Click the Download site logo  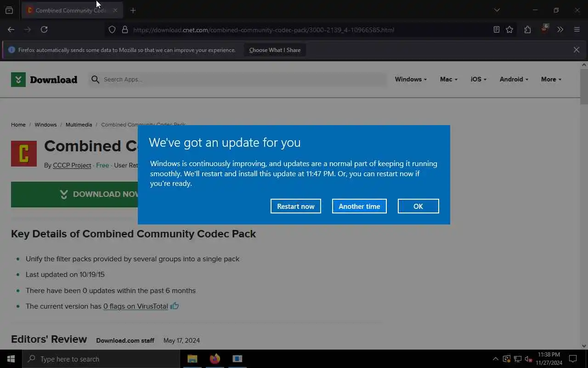click(x=45, y=80)
